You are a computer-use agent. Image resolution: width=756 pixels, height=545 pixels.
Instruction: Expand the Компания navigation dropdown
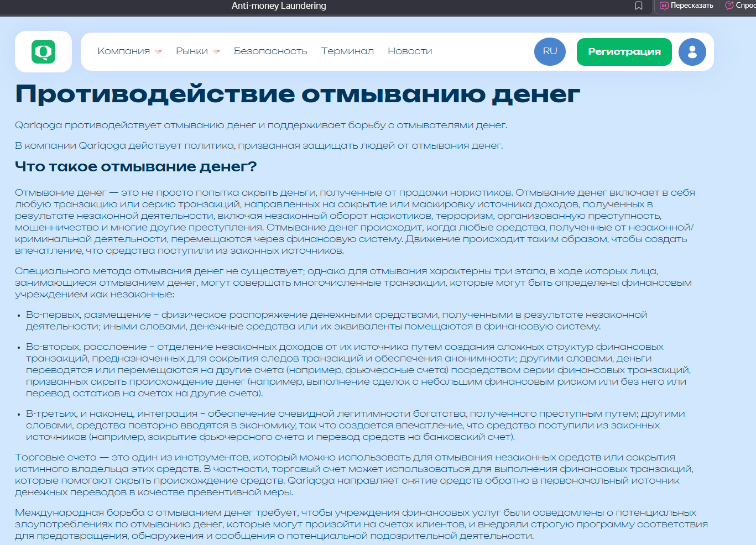coord(124,51)
